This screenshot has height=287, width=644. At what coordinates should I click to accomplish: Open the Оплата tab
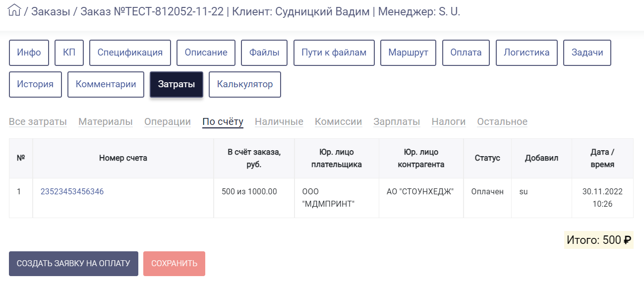click(466, 53)
